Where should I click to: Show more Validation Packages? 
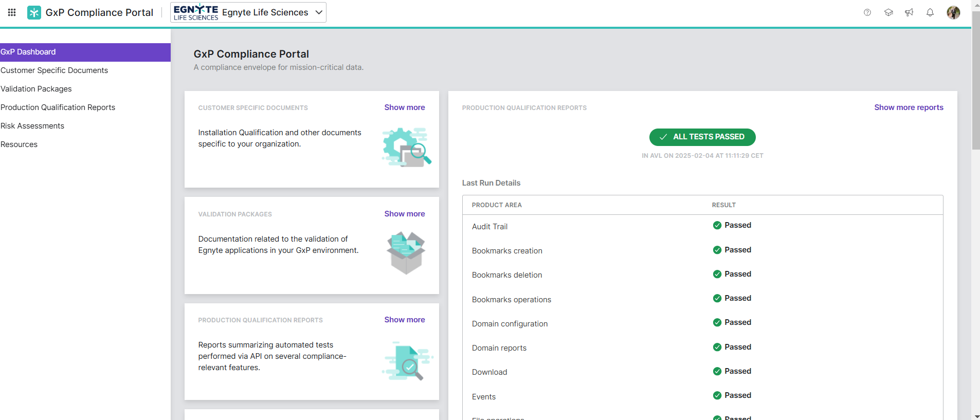[x=405, y=214]
